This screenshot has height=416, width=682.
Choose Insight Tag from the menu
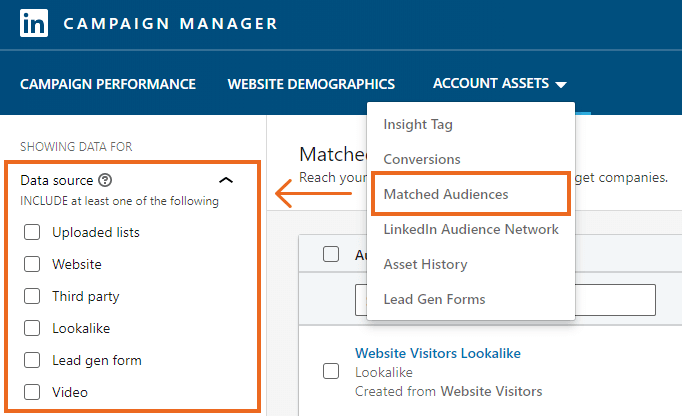coord(418,124)
